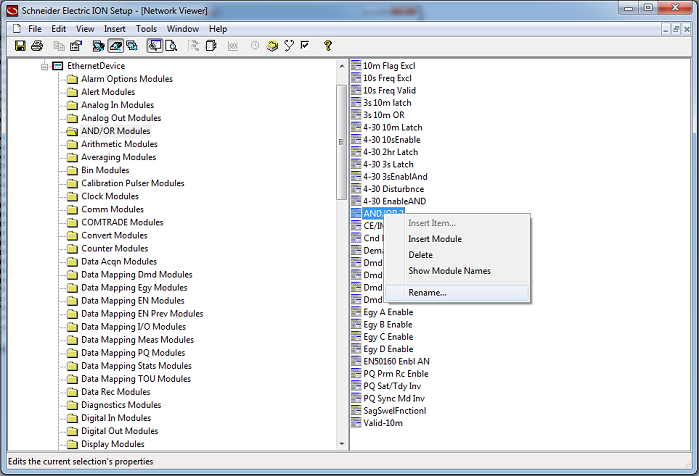The width and height of the screenshot is (699, 476).
Task: Select the Diagnostics Modules folder
Action: point(121,405)
